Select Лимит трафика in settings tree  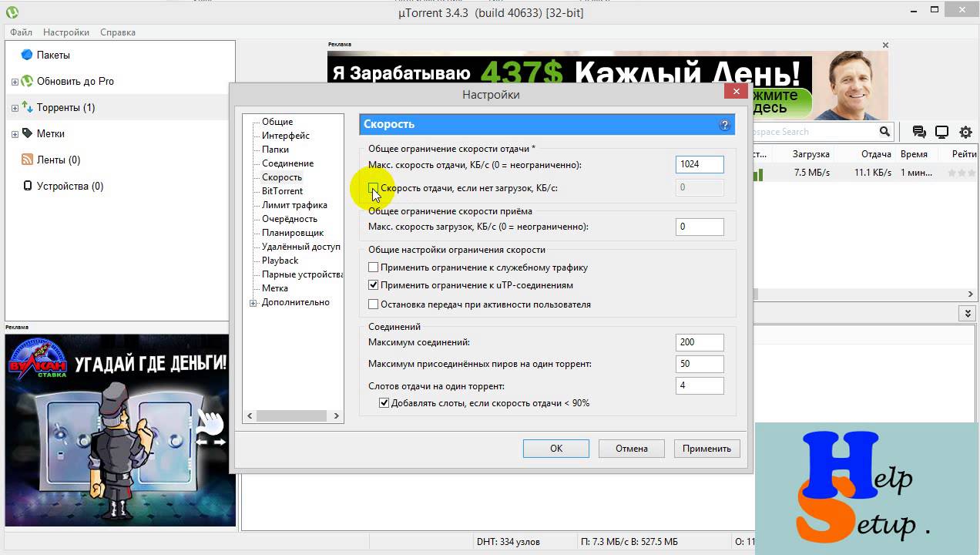pos(294,205)
